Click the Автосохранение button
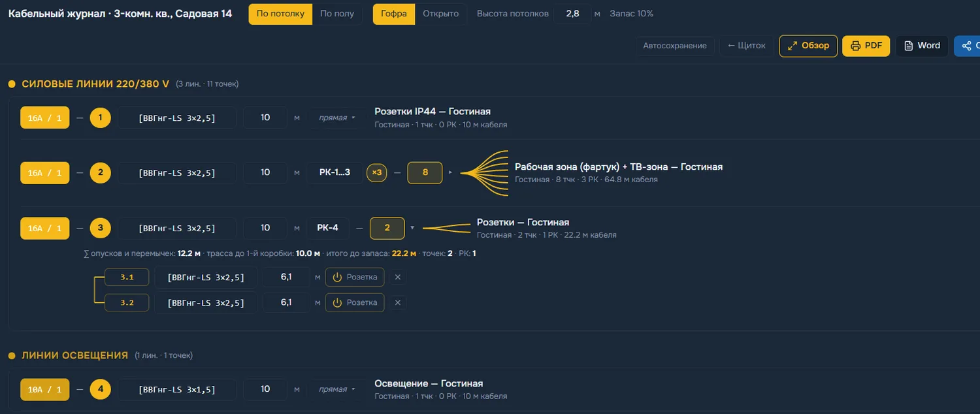The height and width of the screenshot is (414, 980). point(675,46)
